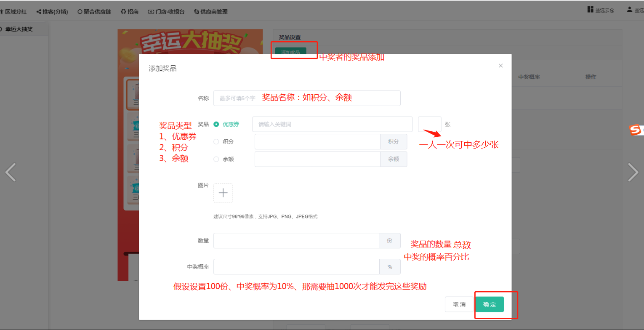Go to previous image with left arrow
Image resolution: width=644 pixels, height=330 pixels.
tap(11, 172)
